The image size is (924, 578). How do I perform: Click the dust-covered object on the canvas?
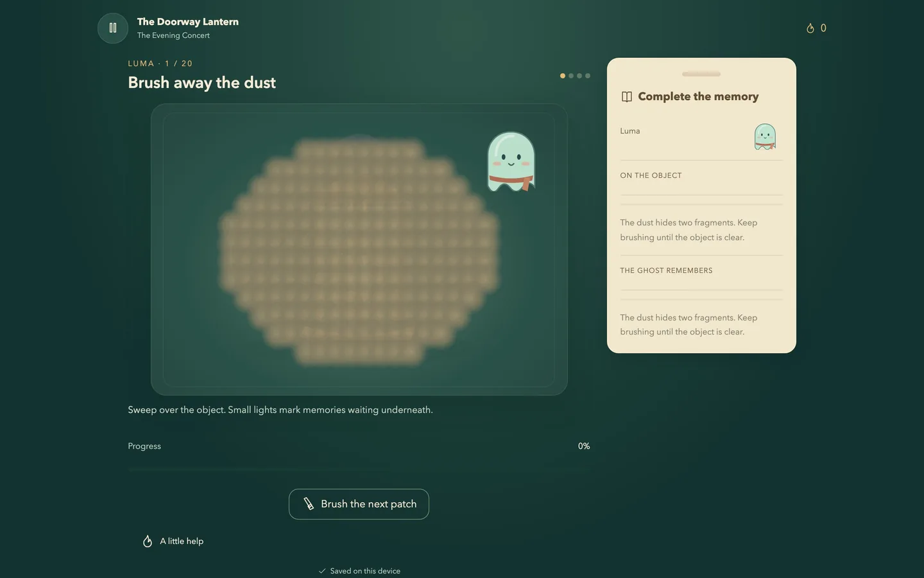(359, 250)
